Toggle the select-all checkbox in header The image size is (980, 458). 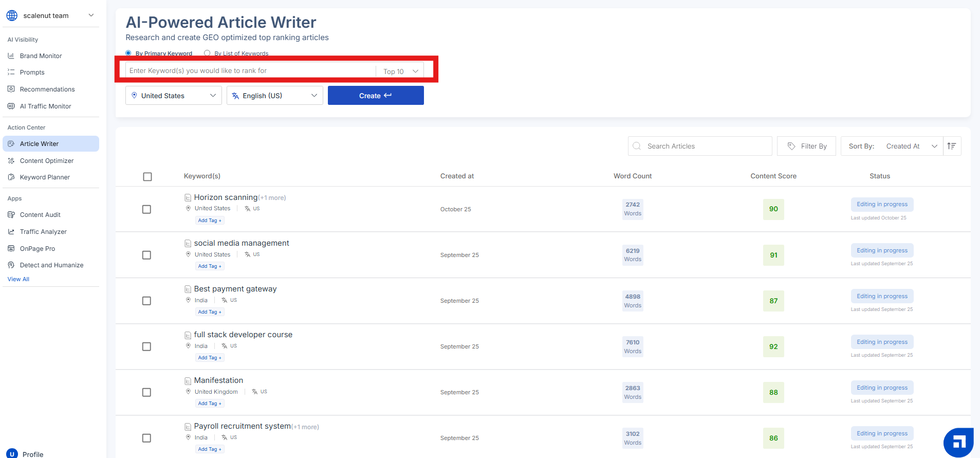pos(147,177)
